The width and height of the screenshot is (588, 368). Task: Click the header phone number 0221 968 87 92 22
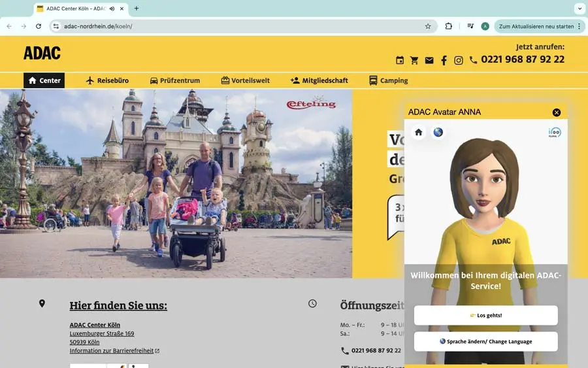point(523,59)
